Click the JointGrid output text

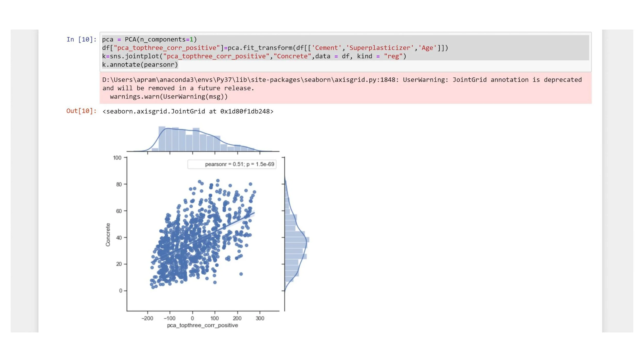point(188,111)
